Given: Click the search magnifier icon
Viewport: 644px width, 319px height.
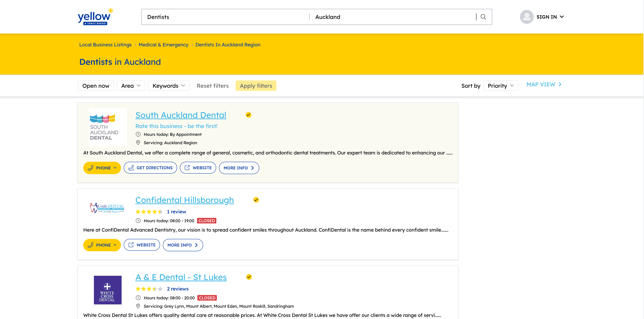Looking at the screenshot, I should tap(483, 17).
